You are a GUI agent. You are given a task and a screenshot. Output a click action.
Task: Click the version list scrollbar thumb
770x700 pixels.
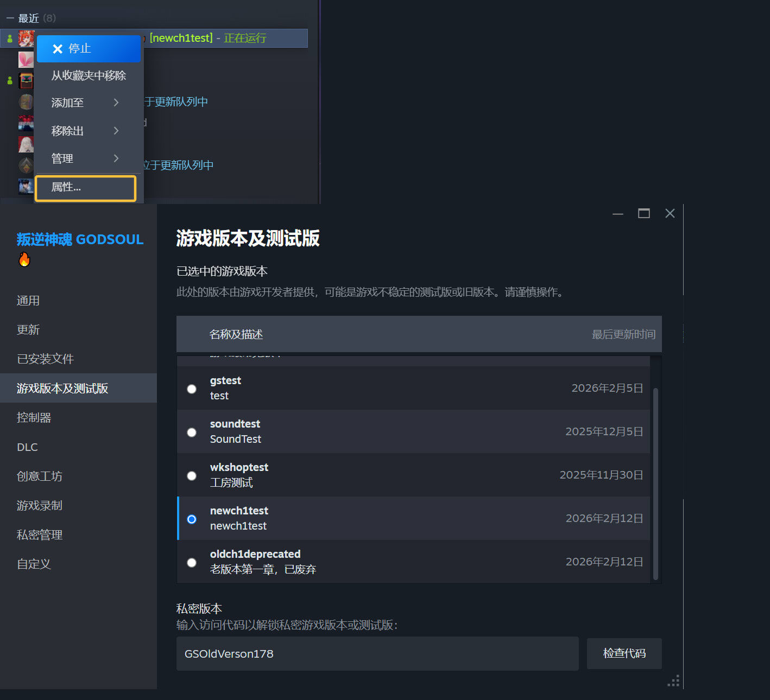[655, 484]
